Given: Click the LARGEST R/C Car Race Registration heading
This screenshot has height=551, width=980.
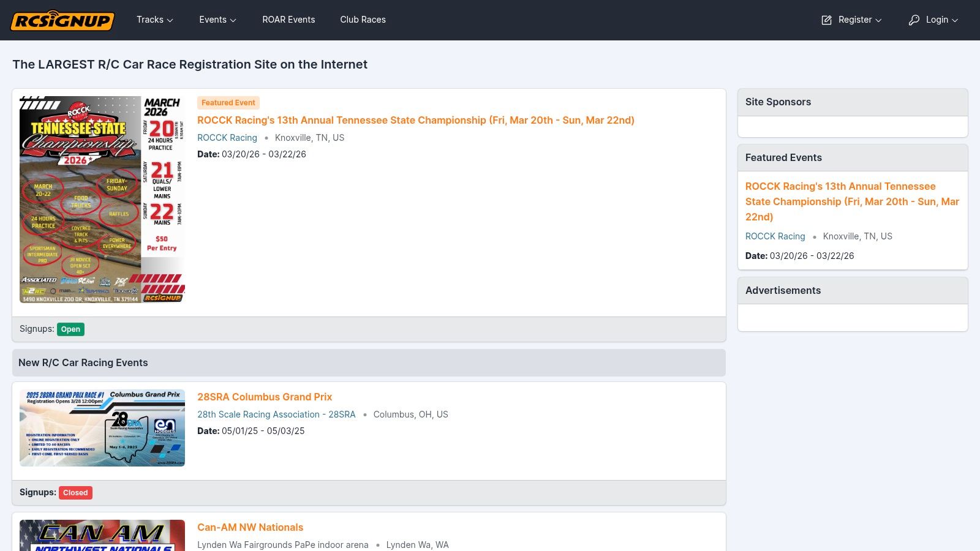Looking at the screenshot, I should 190,64.
